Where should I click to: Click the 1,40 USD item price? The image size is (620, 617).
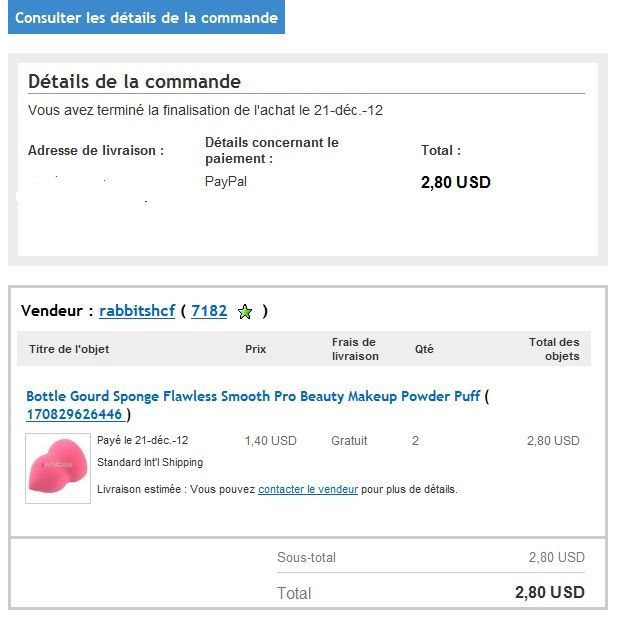[270, 440]
